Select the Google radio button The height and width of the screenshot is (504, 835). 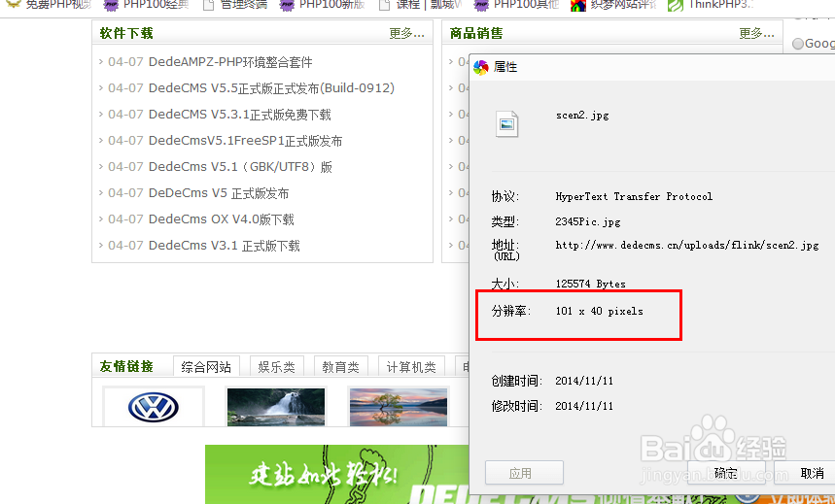798,44
